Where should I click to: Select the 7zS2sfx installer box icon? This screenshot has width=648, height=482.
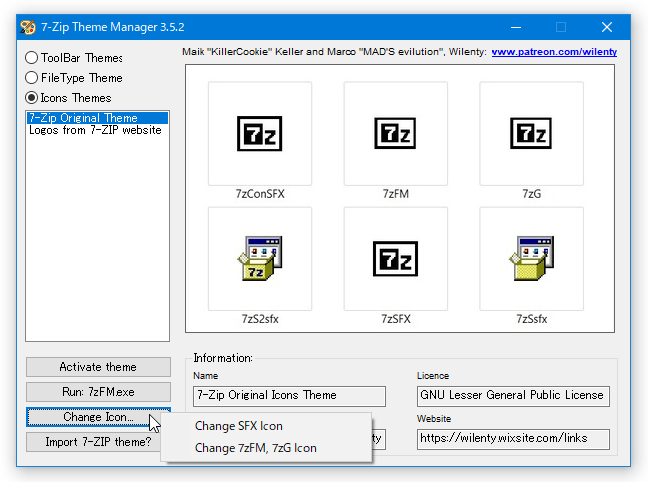pyautogui.click(x=260, y=259)
